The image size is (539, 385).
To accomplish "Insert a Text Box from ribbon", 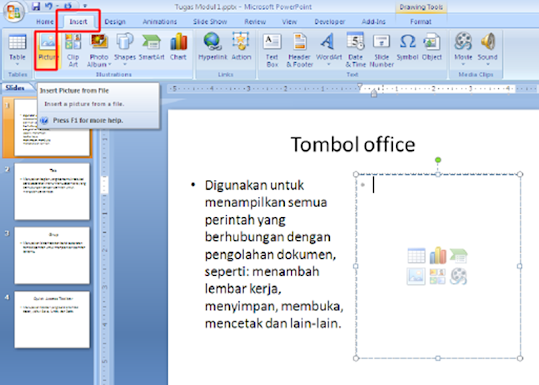I will coord(272,42).
